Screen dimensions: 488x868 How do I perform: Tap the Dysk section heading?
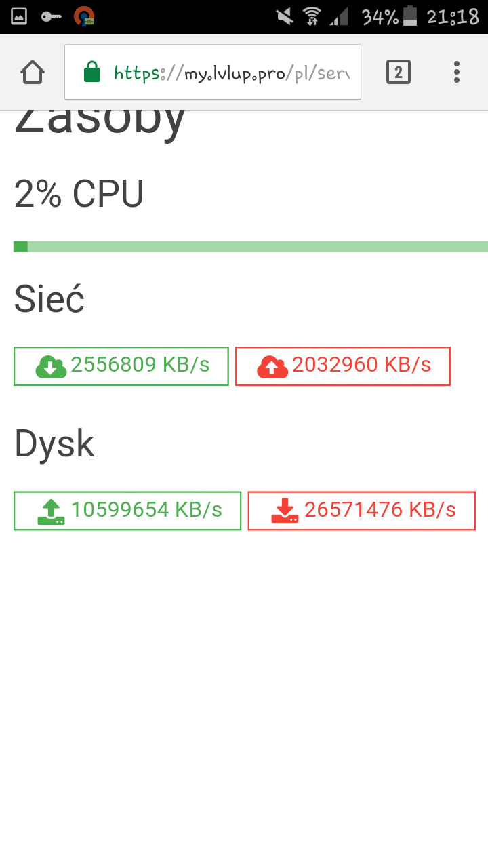coord(54,444)
